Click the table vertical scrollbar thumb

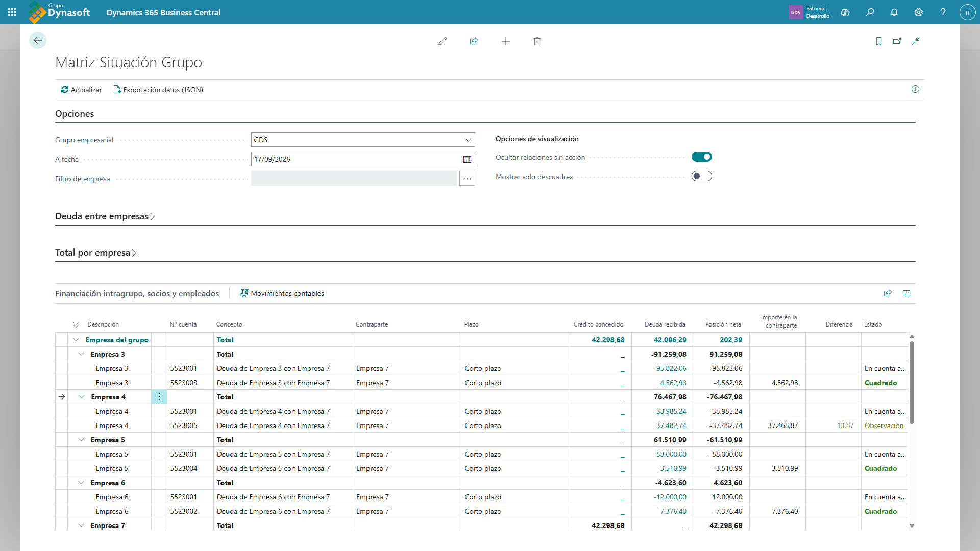[x=912, y=383]
